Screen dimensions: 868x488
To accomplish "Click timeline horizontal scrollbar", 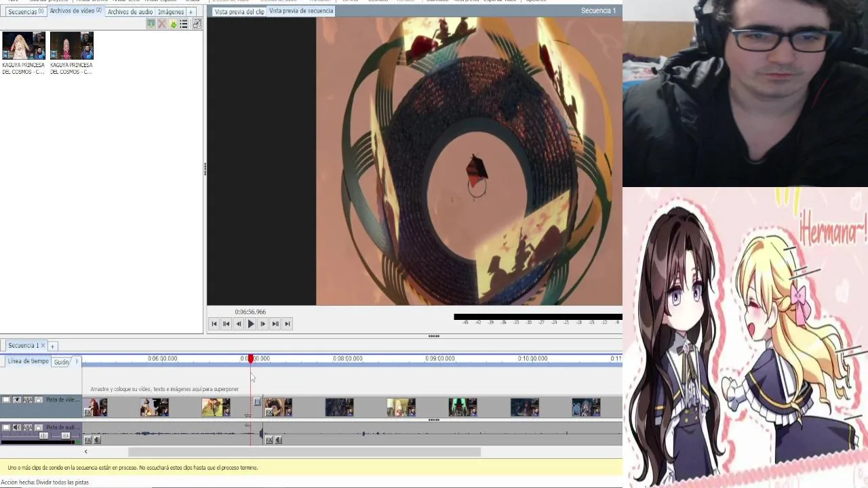I will click(304, 452).
